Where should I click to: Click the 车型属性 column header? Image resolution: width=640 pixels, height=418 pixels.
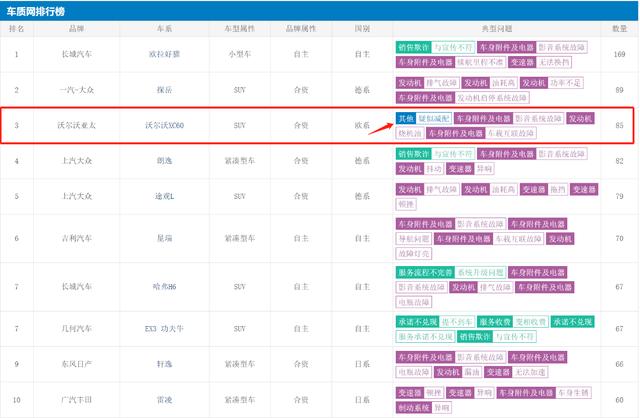pyautogui.click(x=240, y=29)
